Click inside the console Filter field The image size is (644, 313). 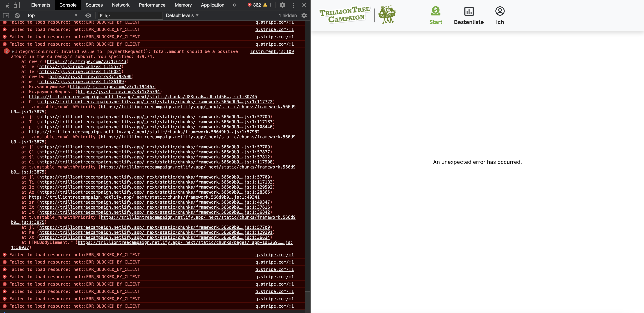[x=130, y=15]
